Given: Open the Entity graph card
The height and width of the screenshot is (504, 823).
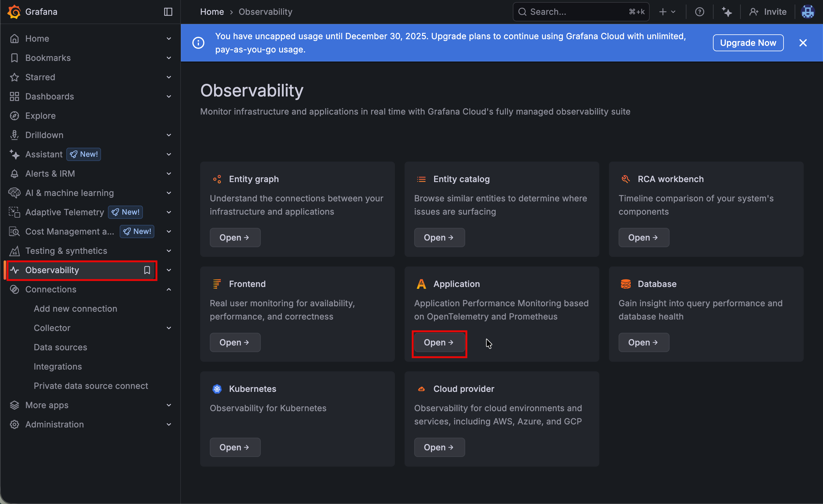Looking at the screenshot, I should click(235, 238).
